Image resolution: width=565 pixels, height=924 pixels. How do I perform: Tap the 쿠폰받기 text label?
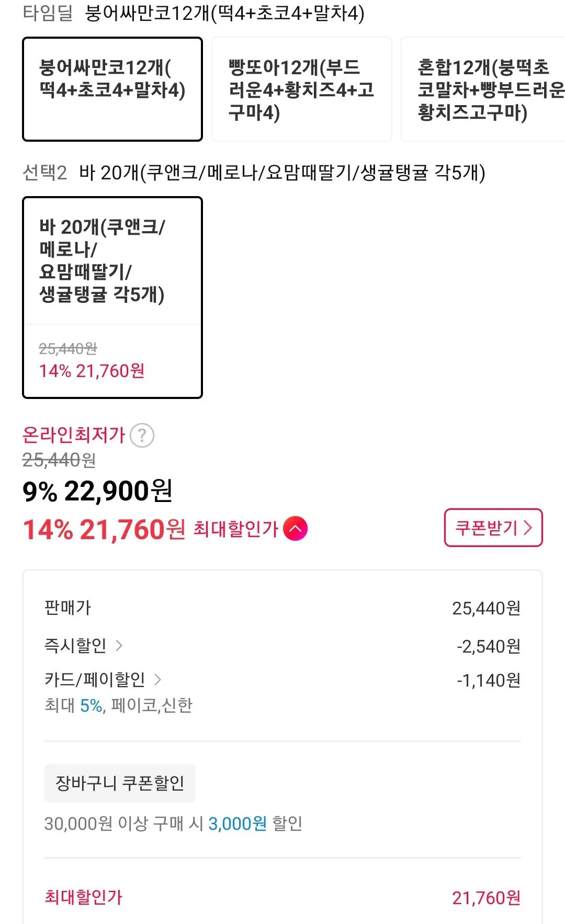[487, 528]
